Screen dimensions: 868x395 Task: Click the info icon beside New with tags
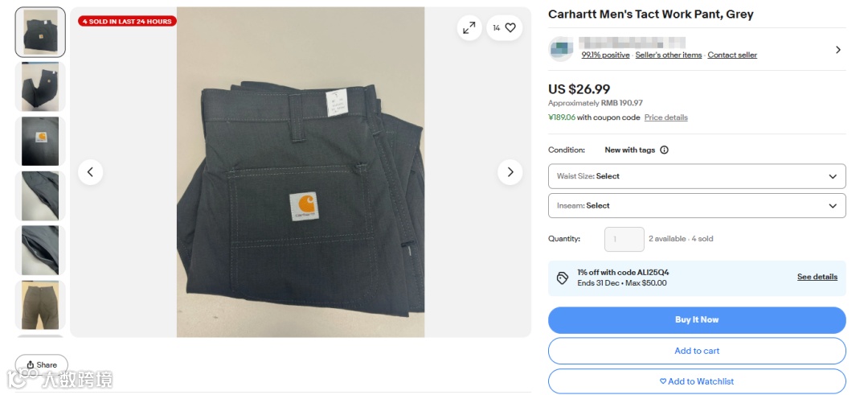click(x=665, y=150)
